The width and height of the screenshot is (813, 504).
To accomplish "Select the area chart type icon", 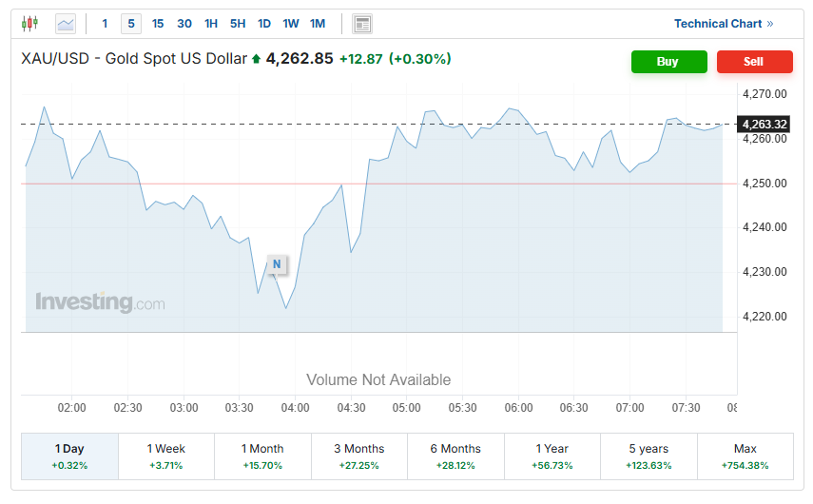I will tap(66, 24).
